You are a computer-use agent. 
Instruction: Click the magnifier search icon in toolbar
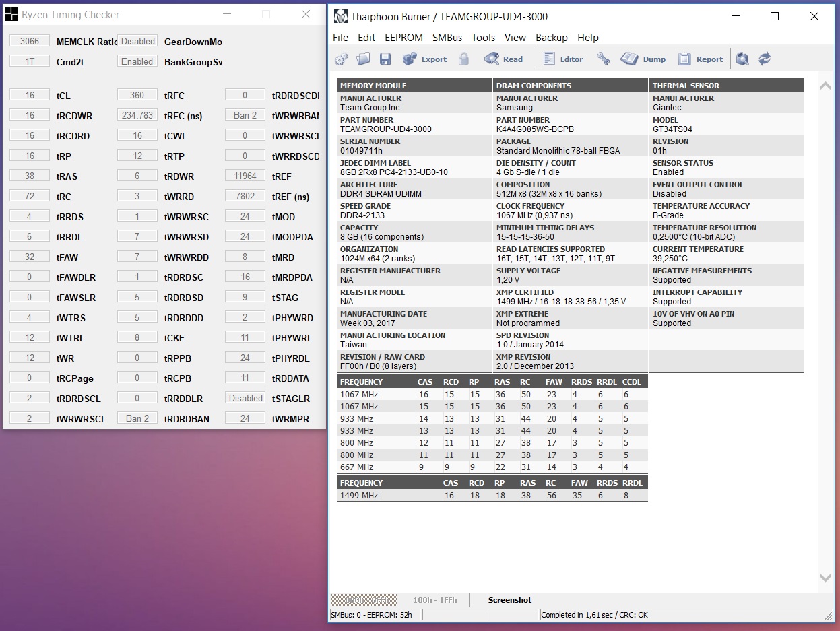pyautogui.click(x=742, y=59)
